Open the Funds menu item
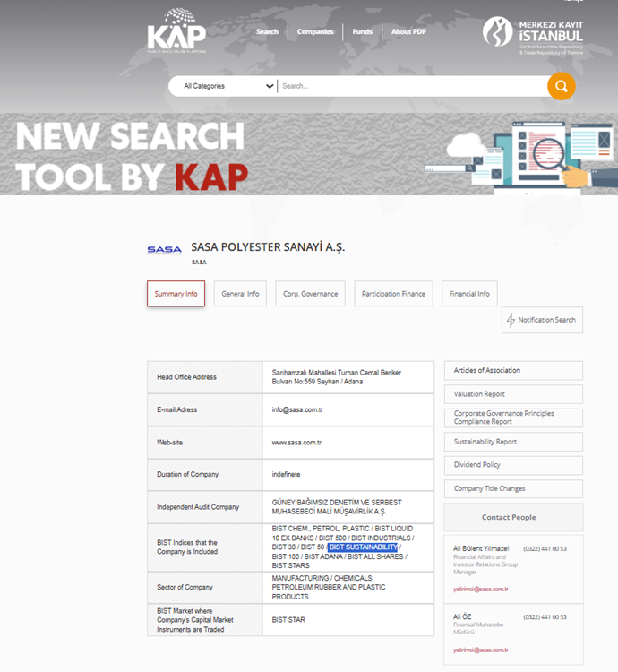The image size is (618, 672). point(363,31)
